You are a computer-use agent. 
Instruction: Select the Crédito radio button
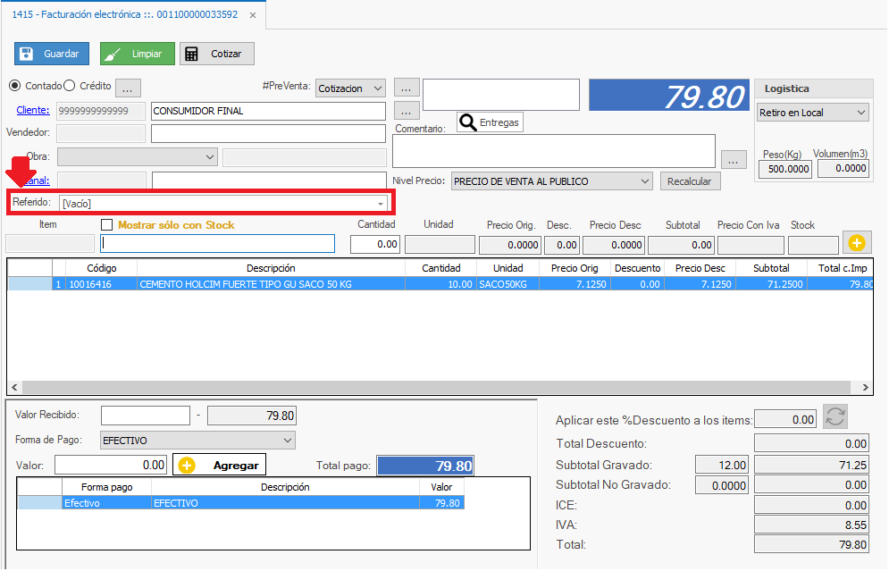(71, 87)
